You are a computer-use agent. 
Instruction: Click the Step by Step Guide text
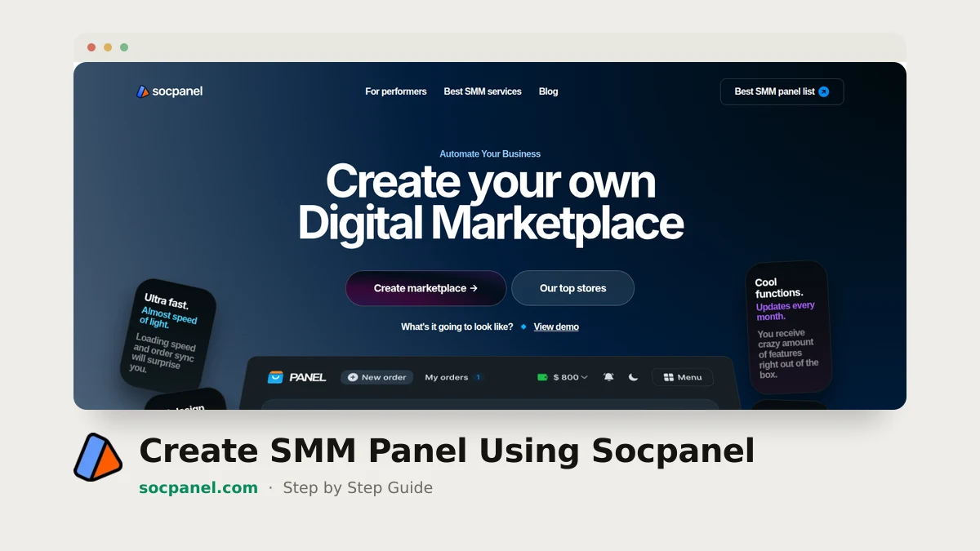point(358,488)
